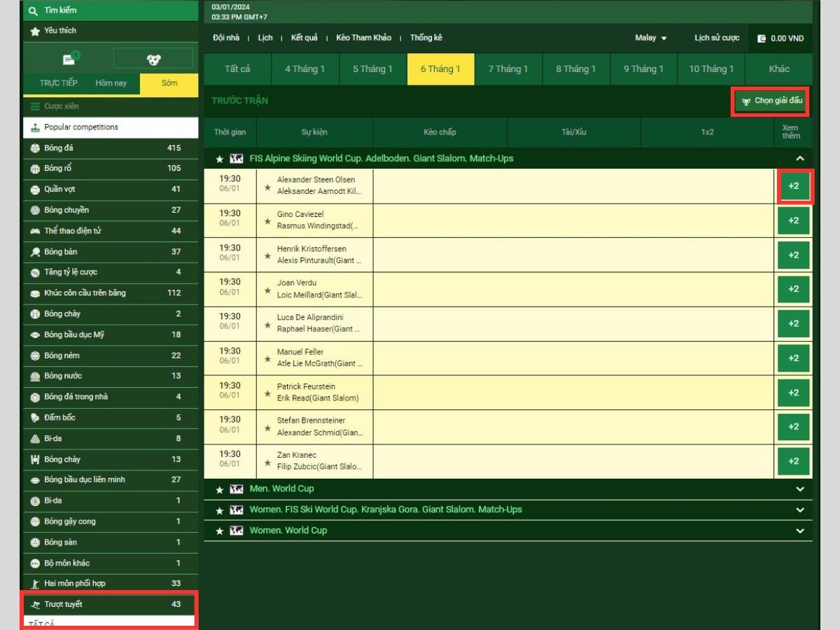This screenshot has height=630, width=840.
Task: Click the football icon next to Bóng đá
Action: (36, 148)
